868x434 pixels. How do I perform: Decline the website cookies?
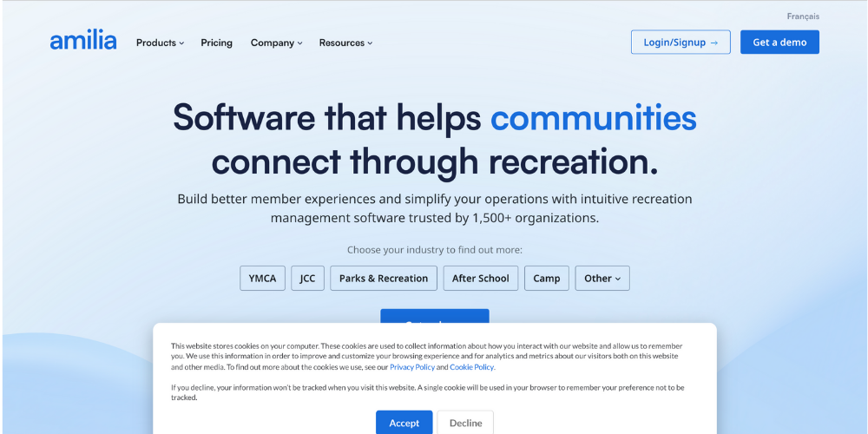point(465,423)
